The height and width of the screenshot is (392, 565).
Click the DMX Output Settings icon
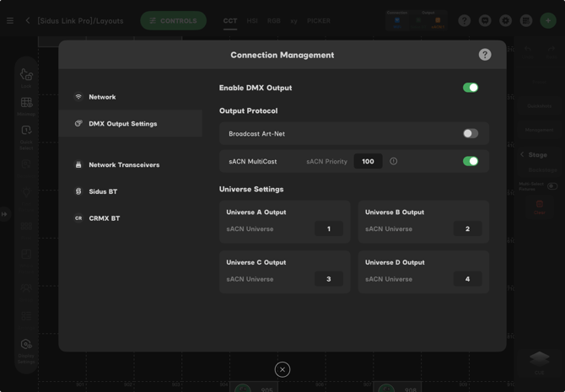coord(78,124)
